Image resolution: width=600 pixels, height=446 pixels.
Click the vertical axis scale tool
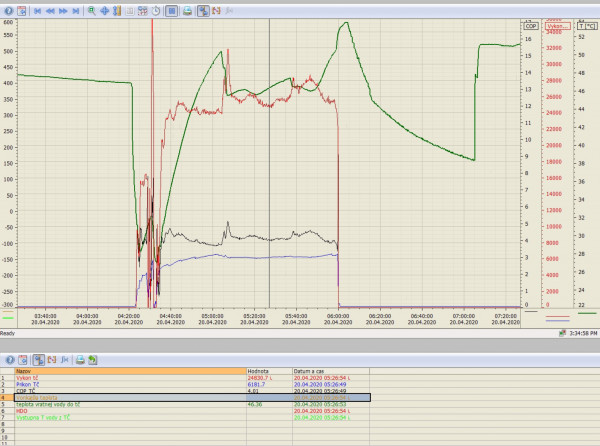(x=117, y=11)
